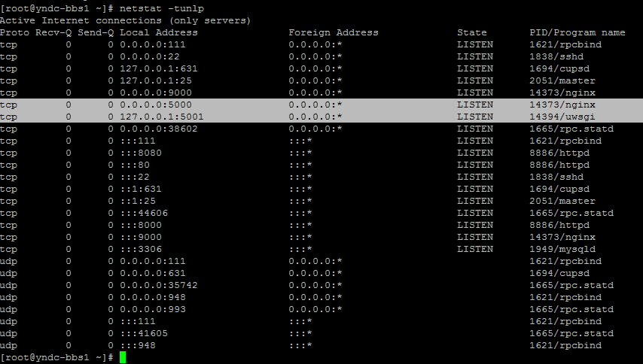Select the address :::3306
The width and height of the screenshot is (643, 364).
[x=141, y=249]
